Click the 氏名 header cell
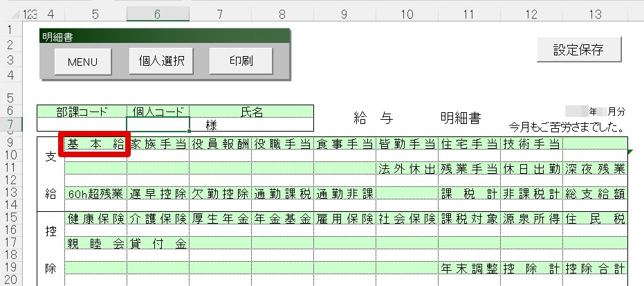 (251, 111)
